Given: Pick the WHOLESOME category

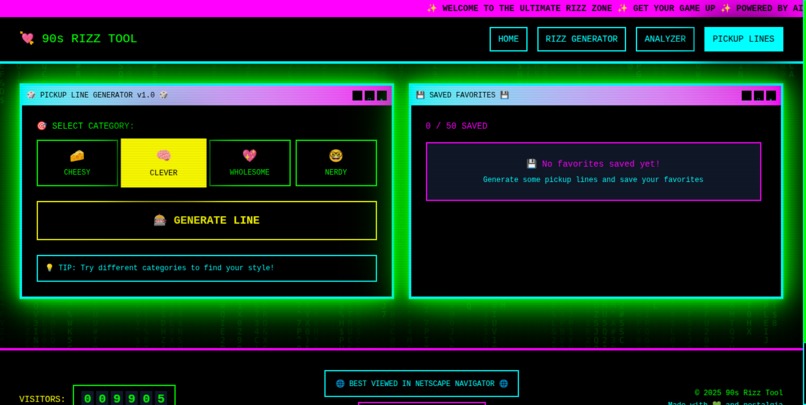Looking at the screenshot, I should [250, 163].
